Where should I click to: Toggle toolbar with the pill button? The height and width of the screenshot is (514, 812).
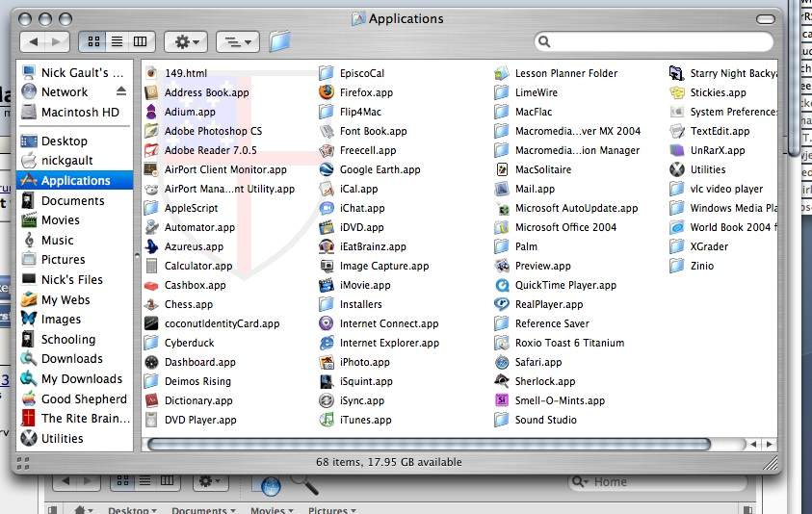click(x=766, y=19)
